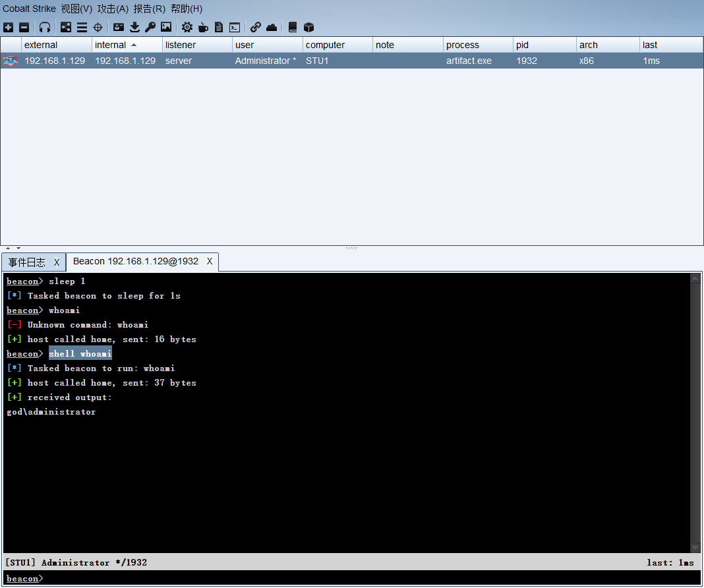Click the plus icon to connect to team server

click(x=8, y=28)
